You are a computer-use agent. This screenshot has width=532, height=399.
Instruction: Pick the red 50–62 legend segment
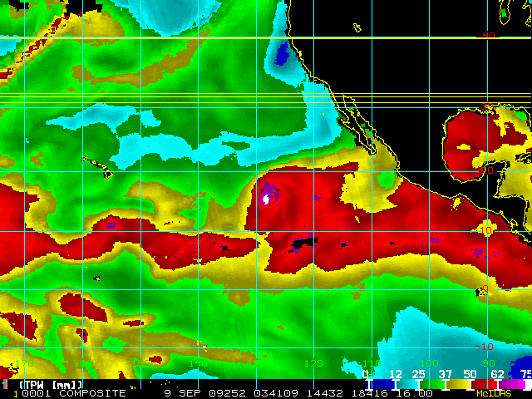(x=484, y=384)
